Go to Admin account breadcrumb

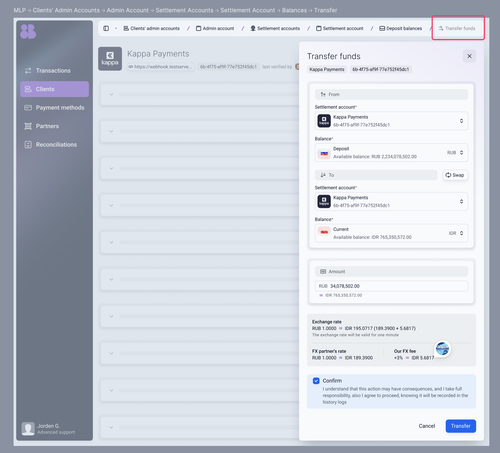pyautogui.click(x=215, y=28)
